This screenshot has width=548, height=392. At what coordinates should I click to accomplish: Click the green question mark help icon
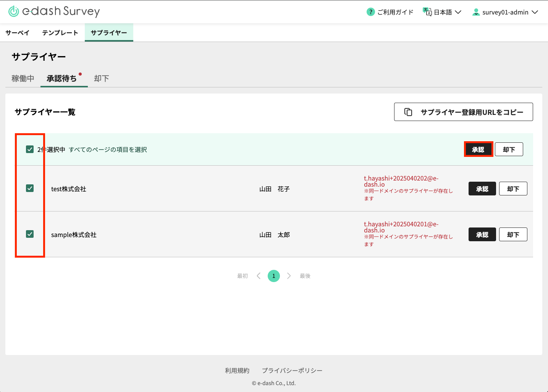click(370, 12)
